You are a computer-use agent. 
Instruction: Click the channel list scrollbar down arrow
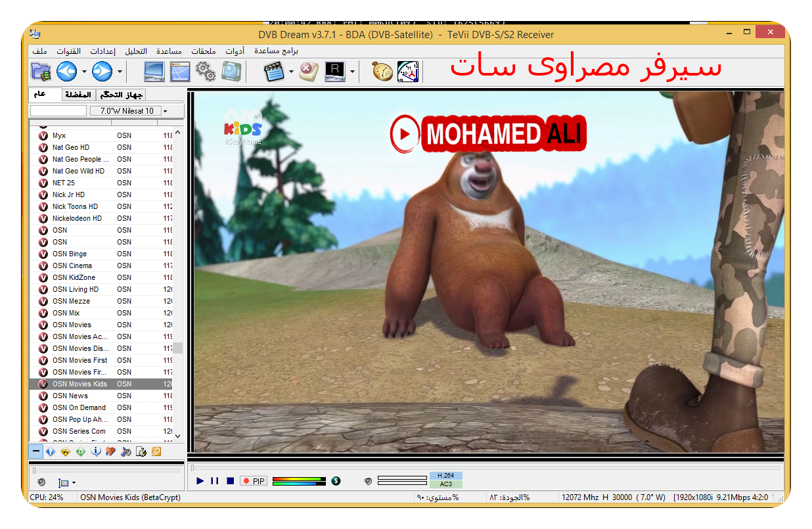[177, 437]
